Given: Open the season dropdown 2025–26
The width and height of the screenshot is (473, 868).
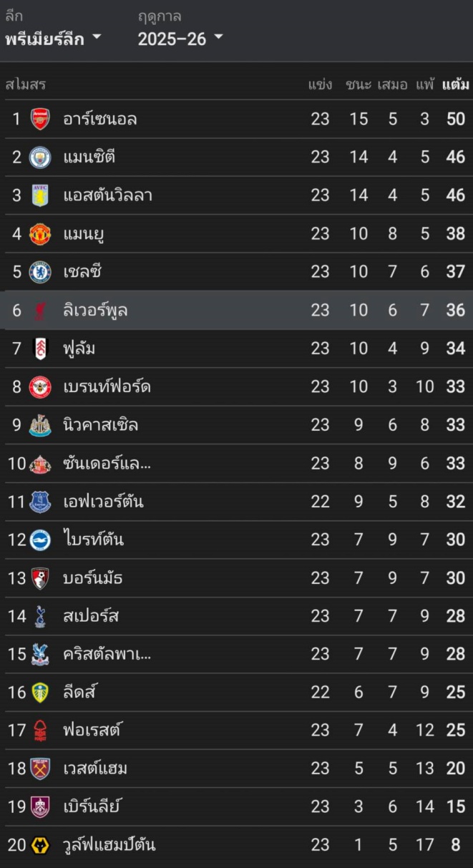Looking at the screenshot, I should click(180, 39).
